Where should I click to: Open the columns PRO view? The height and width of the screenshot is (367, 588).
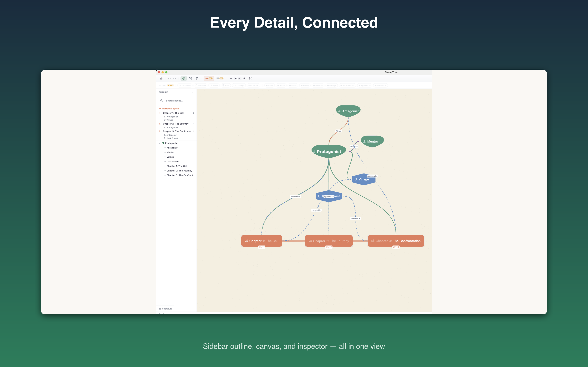(220, 78)
